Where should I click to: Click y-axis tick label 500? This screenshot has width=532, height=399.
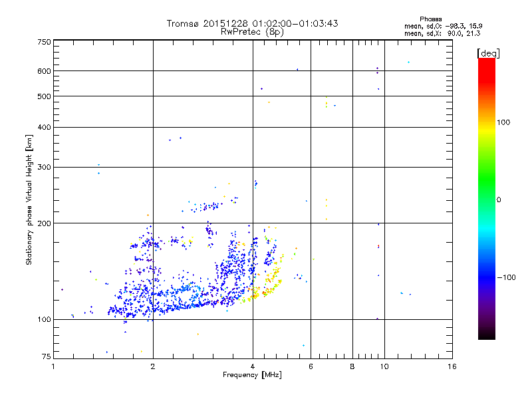coord(44,96)
